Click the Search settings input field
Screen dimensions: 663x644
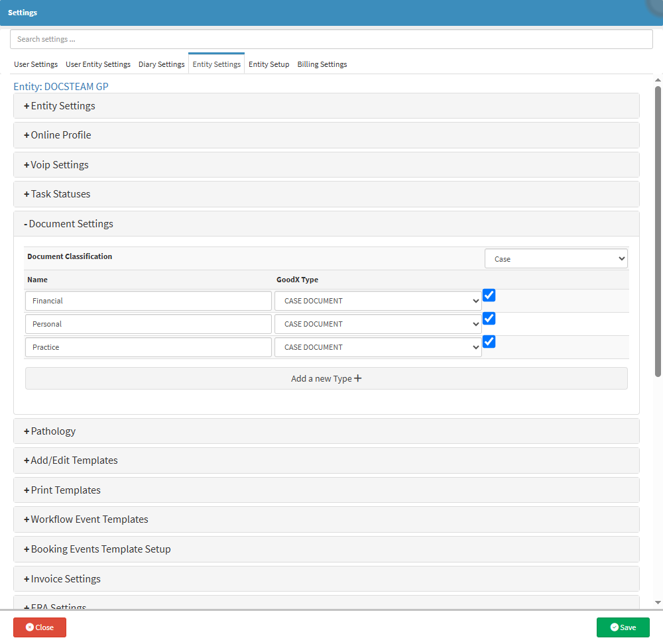[x=331, y=39]
